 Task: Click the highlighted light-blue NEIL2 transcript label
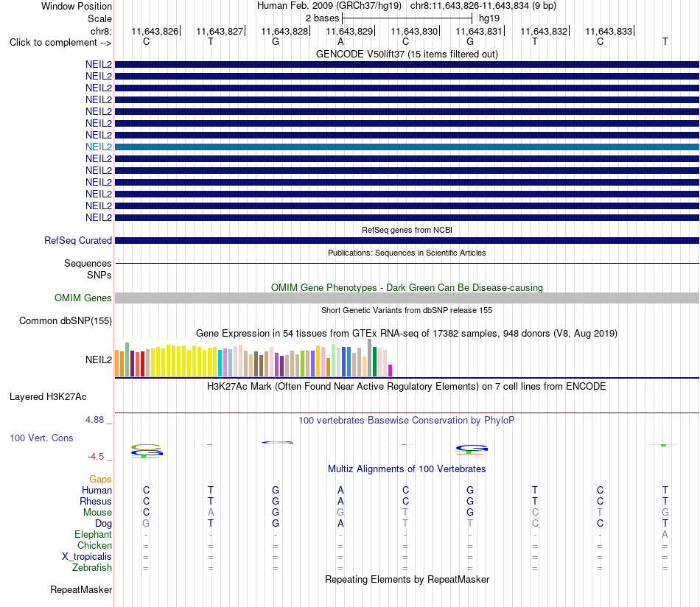(x=99, y=147)
